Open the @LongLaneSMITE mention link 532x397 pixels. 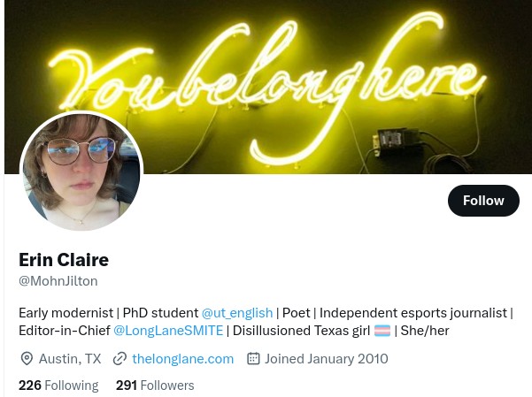tap(168, 330)
